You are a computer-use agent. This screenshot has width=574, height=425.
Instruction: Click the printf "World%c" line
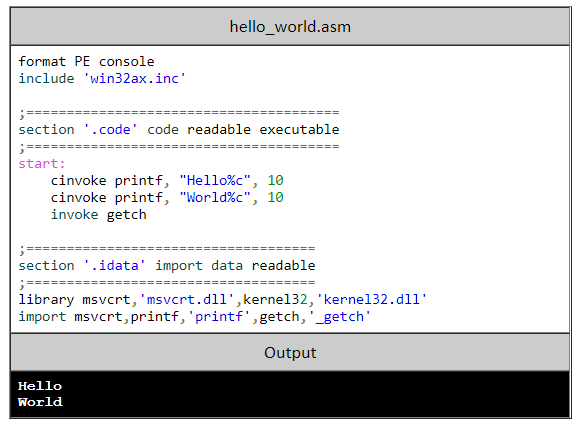pos(167,198)
